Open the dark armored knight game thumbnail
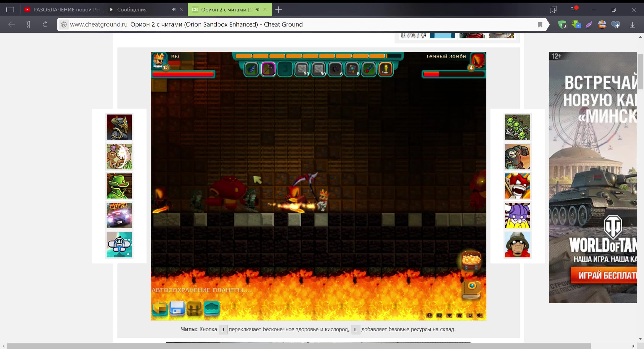This screenshot has height=349, width=644. pyautogui.click(x=119, y=127)
